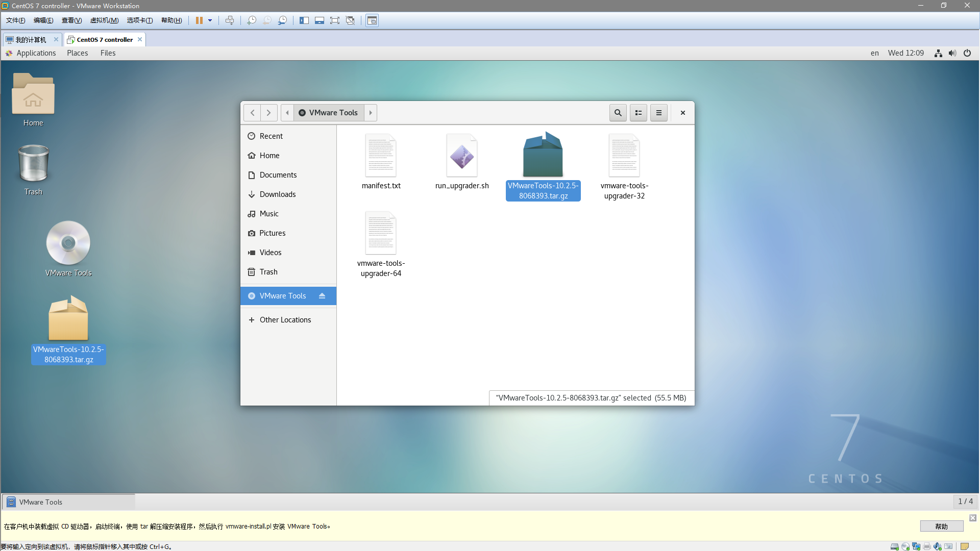This screenshot has height=551, width=980.
Task: Open the hard disk device status icon
Action: (x=895, y=546)
